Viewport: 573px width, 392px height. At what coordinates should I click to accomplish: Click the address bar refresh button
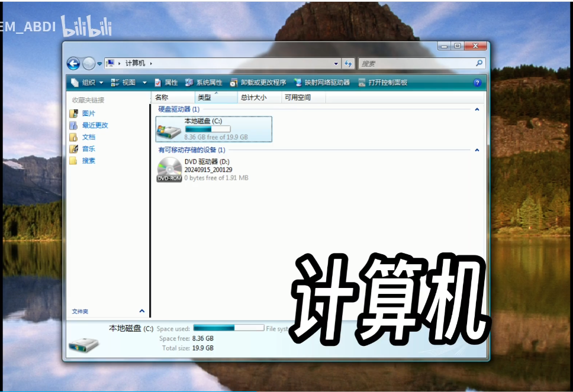[x=348, y=63]
